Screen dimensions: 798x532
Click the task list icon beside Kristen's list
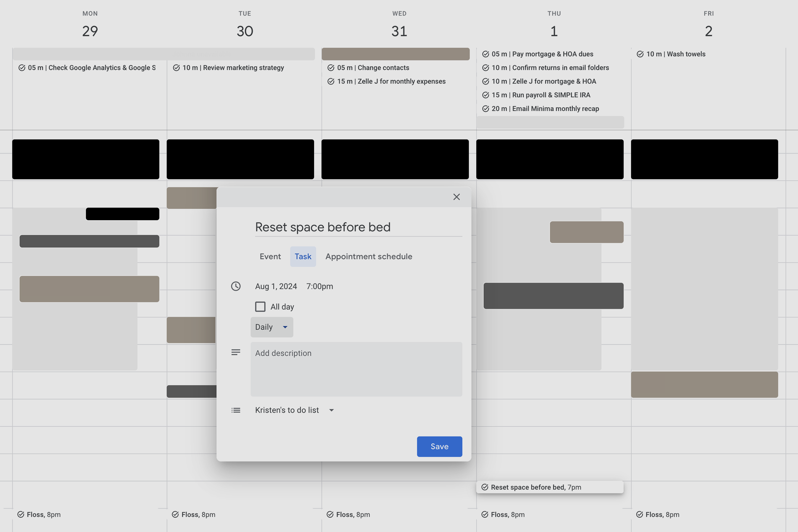pyautogui.click(x=236, y=410)
